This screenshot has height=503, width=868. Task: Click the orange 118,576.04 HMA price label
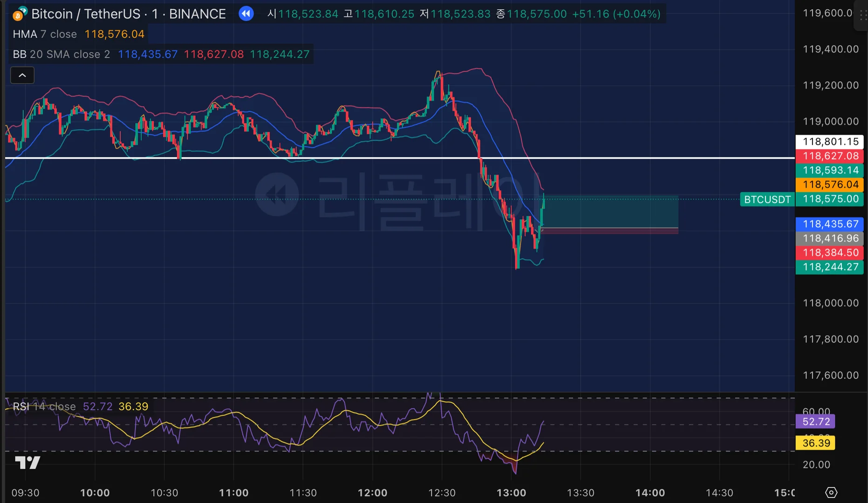(x=830, y=184)
